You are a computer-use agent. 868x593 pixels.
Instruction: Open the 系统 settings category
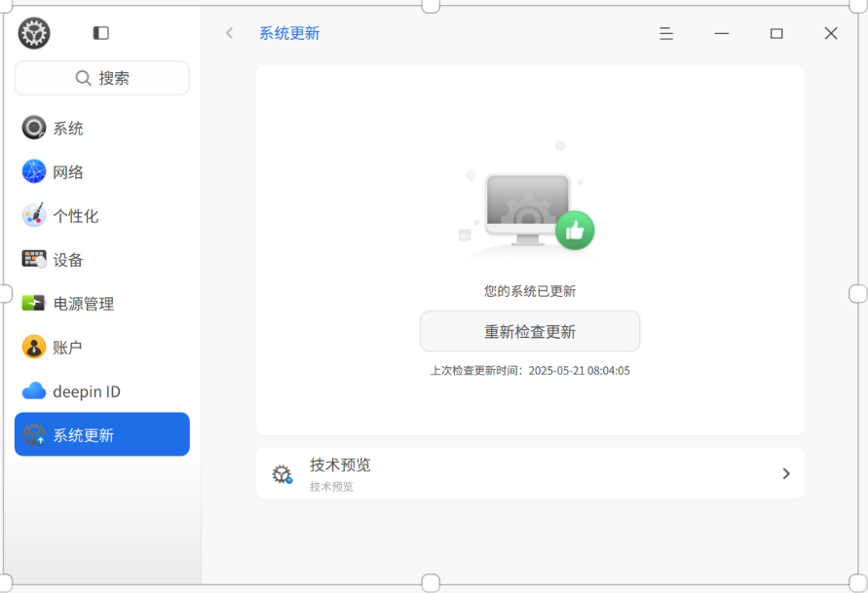102,128
